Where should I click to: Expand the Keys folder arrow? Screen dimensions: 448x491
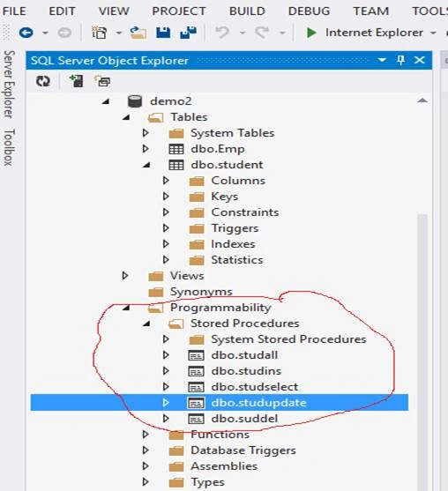166,197
